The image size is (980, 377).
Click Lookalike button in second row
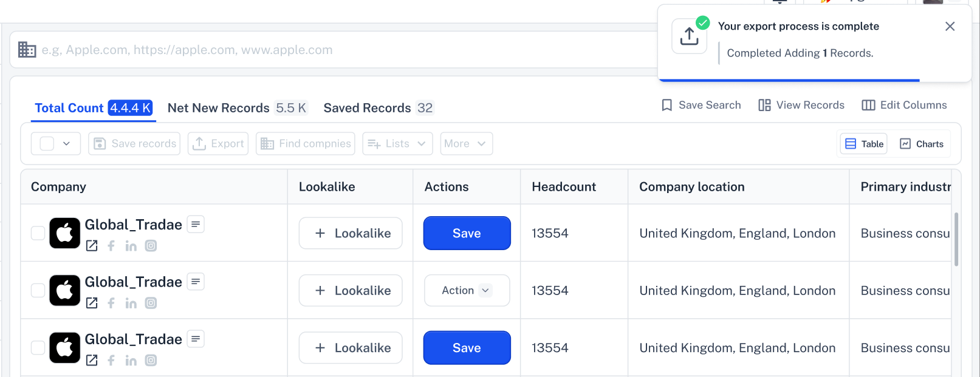[x=351, y=290]
